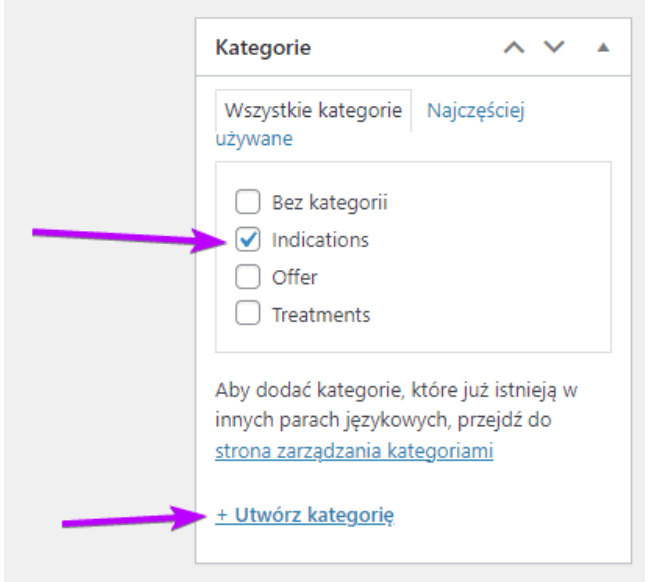Click the 'Indications' label text
This screenshot has height=582, width=649.
point(320,240)
